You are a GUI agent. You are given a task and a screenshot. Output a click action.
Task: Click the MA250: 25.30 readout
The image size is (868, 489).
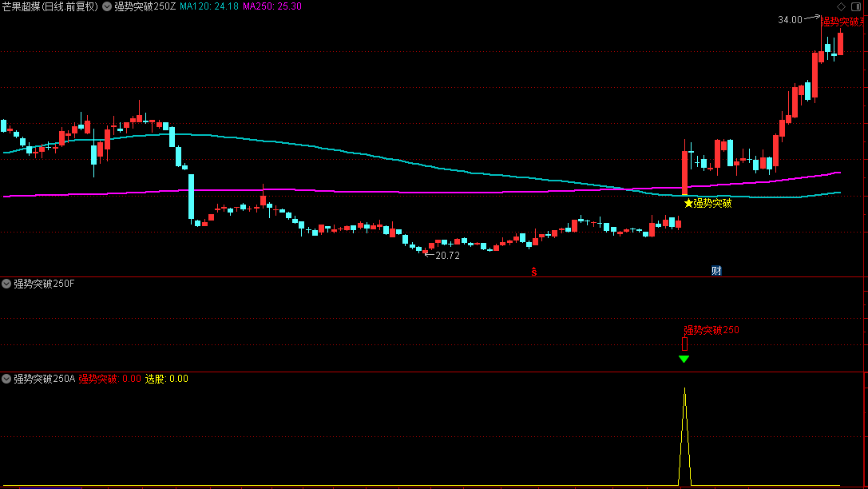(272, 6)
